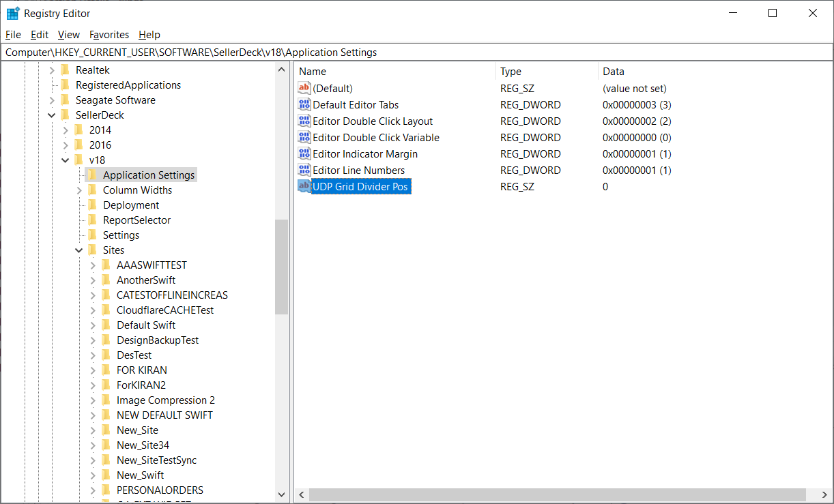
Task: Collapse the SellerDeck tree node
Action: pos(52,115)
